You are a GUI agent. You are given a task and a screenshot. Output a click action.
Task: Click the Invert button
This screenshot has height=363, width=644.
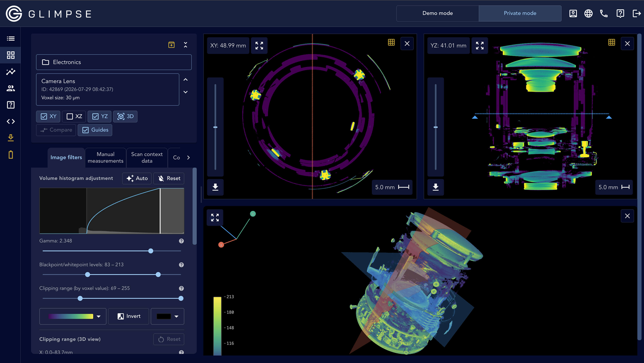coord(129,316)
